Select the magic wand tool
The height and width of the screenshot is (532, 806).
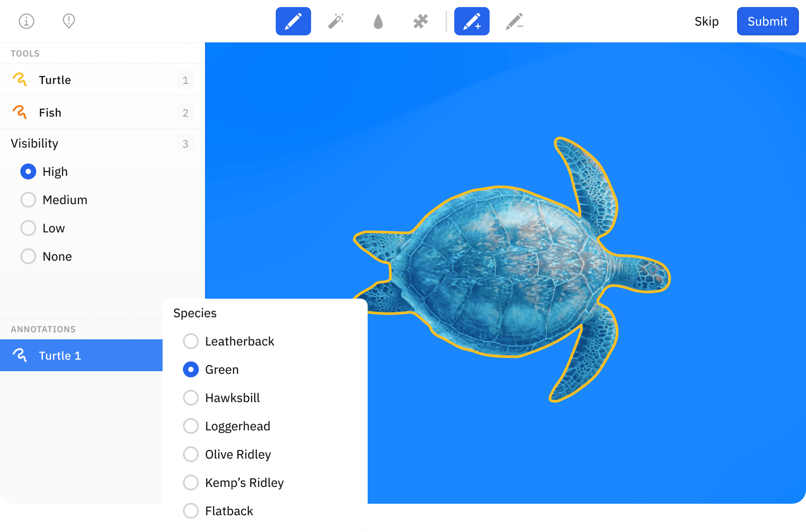[336, 21]
